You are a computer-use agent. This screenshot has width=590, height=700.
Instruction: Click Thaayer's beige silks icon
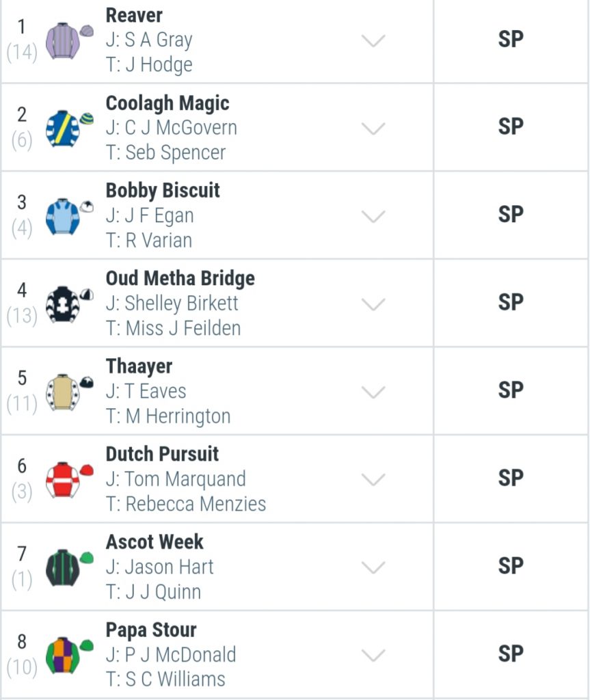tap(69, 392)
